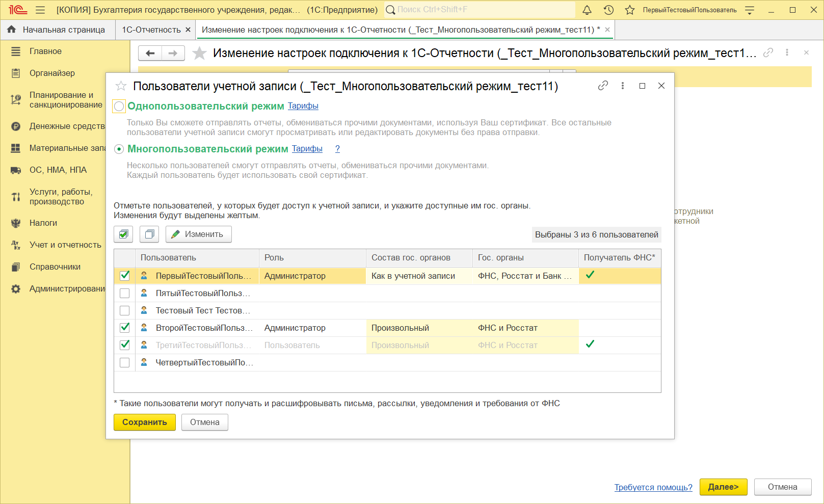Click Администратор role in ВторойТестовый row

coord(312,328)
